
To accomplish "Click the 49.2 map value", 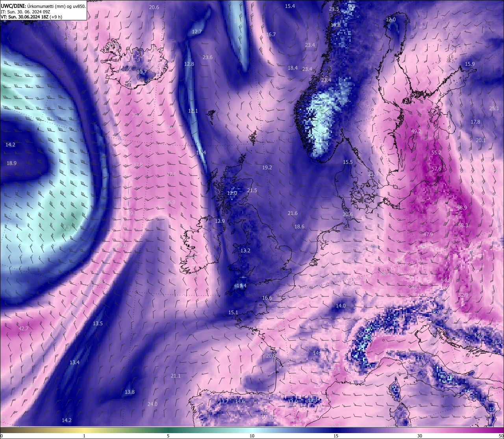I will pyautogui.click(x=416, y=131).
